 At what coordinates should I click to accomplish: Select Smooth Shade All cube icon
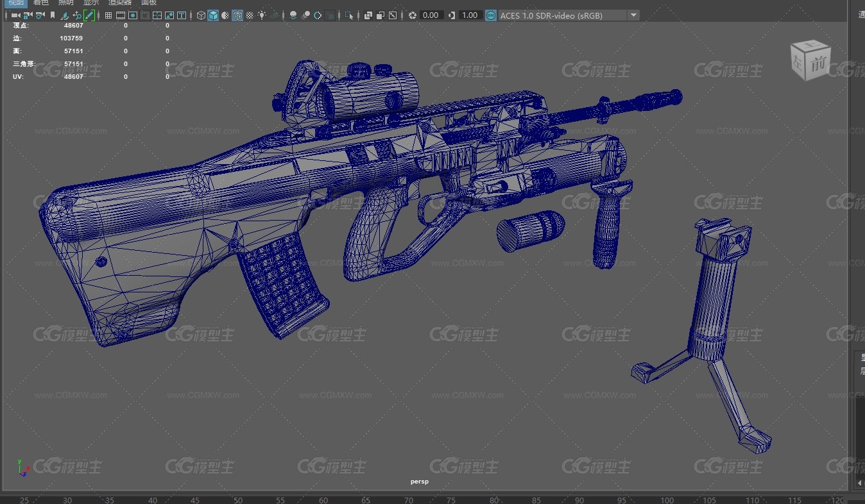pos(213,15)
